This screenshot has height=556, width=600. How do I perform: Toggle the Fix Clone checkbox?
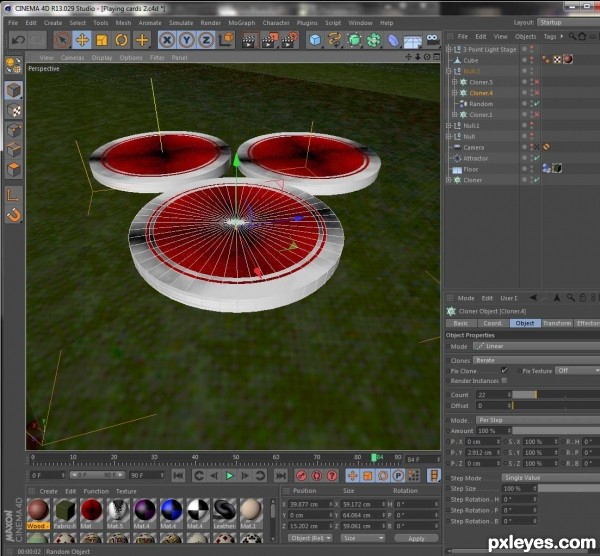point(504,370)
